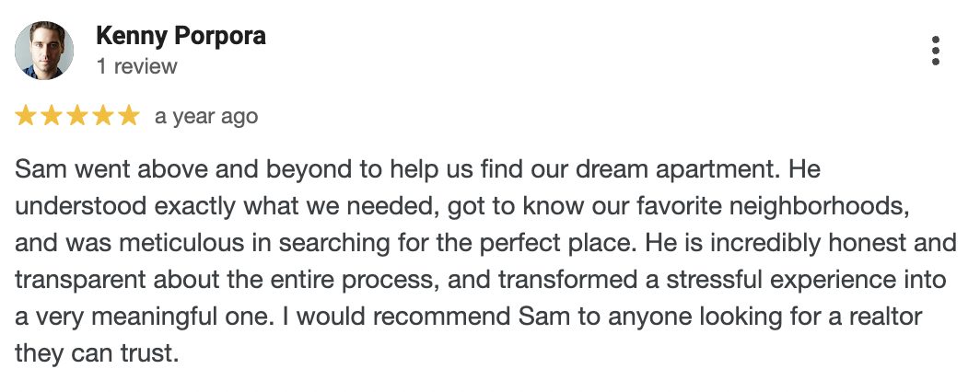Click the word "realtor" in the review
The height and width of the screenshot is (392, 980).
coord(885,317)
